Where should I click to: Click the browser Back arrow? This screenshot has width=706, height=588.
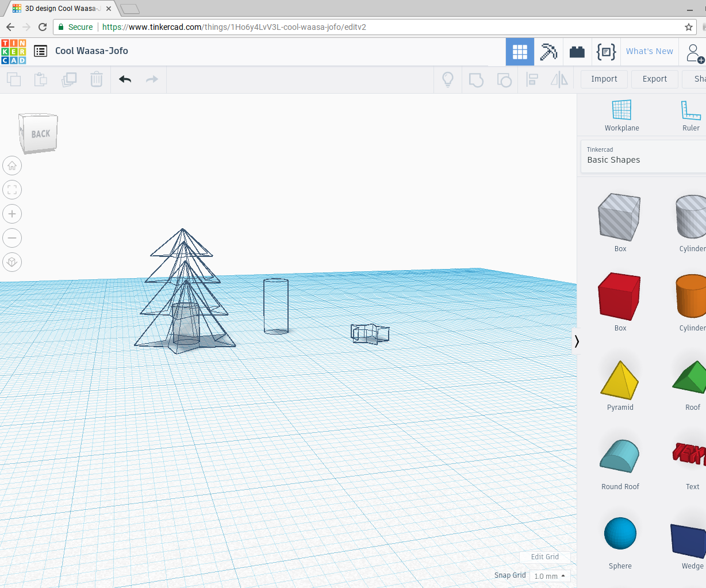pos(10,27)
